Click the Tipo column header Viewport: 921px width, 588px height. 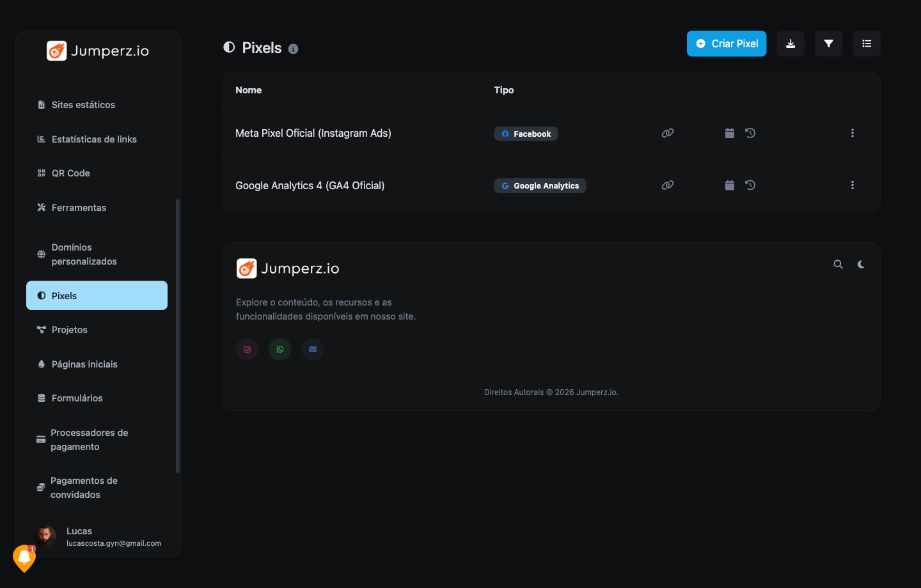(504, 90)
